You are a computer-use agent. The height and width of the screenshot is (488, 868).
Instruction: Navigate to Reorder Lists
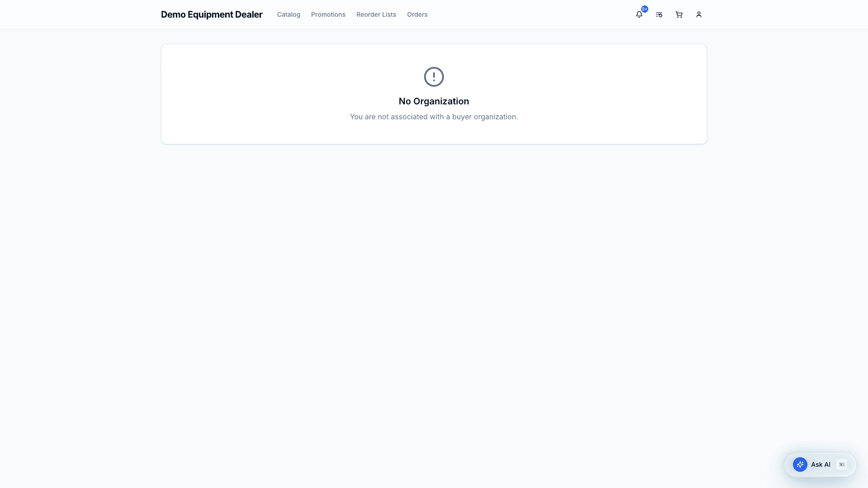376,14
